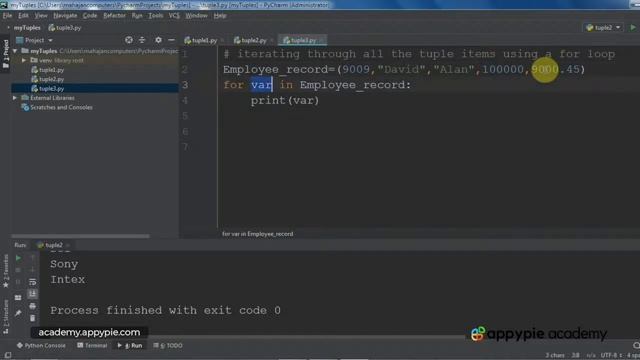The image size is (640, 360).
Task: Close the tuple1.py editor tab
Action: point(222,40)
